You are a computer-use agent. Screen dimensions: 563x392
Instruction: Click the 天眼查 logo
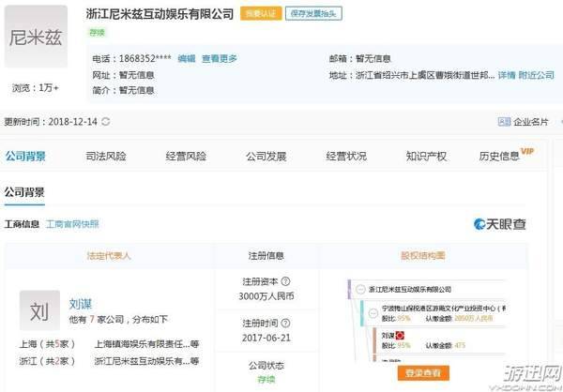500,224
